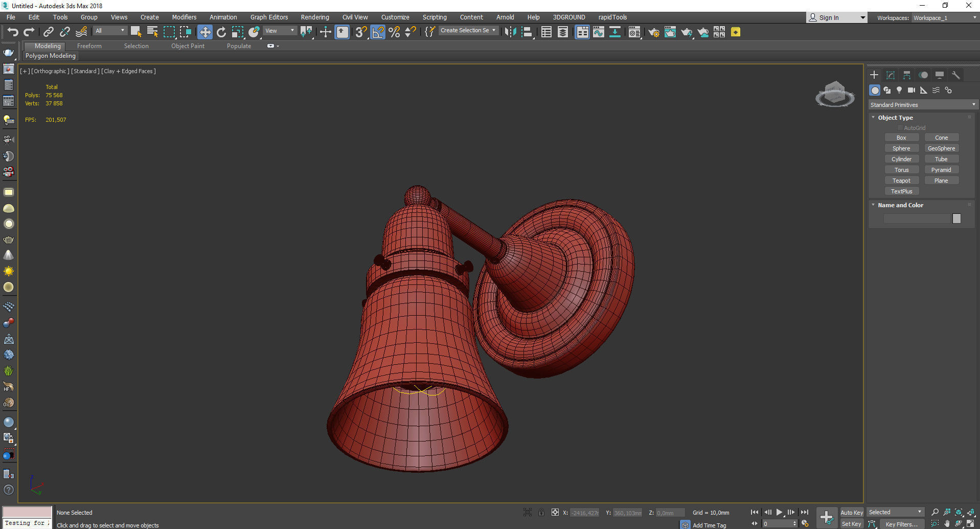
Task: Open the Render Setup teapot icon
Action: point(654,32)
